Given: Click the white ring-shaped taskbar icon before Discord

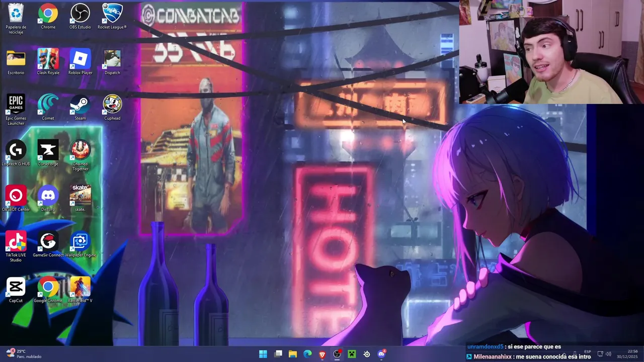Looking at the screenshot, I should click(367, 354).
